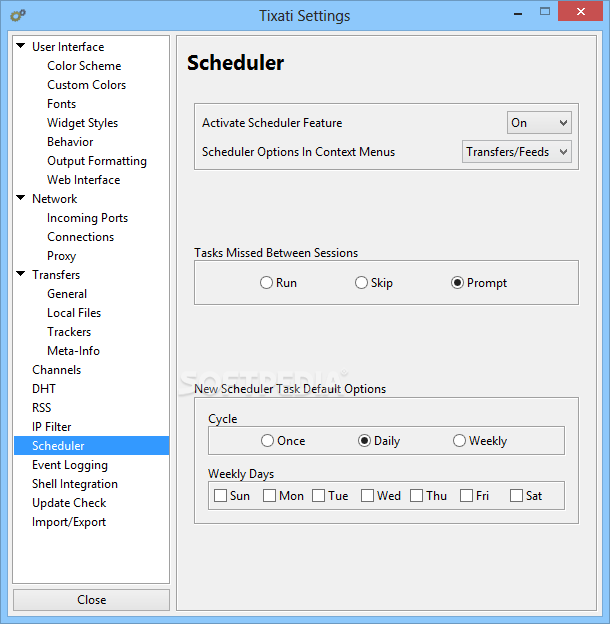
Task: Check the Wed weekly day box
Action: tap(367, 495)
